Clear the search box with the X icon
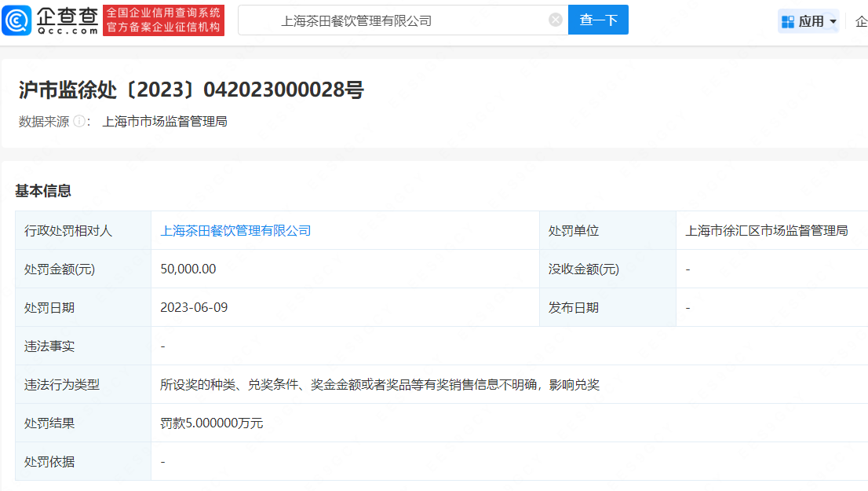Viewport: 868px width, 491px height. tap(556, 20)
